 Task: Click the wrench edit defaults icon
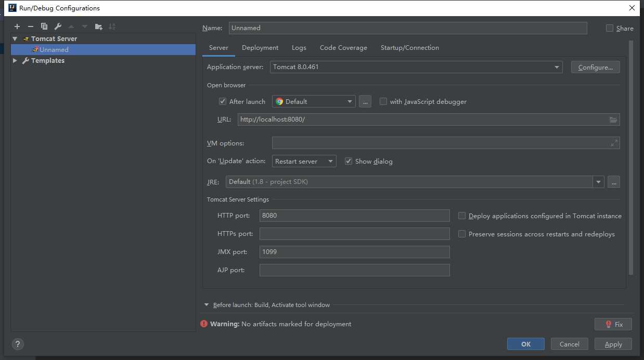coord(58,26)
